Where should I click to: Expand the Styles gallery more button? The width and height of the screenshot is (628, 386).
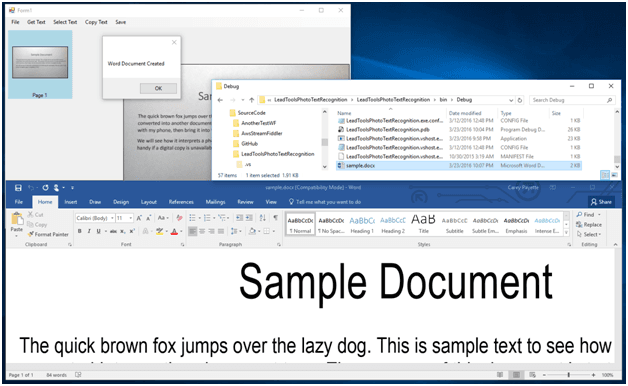(566, 232)
